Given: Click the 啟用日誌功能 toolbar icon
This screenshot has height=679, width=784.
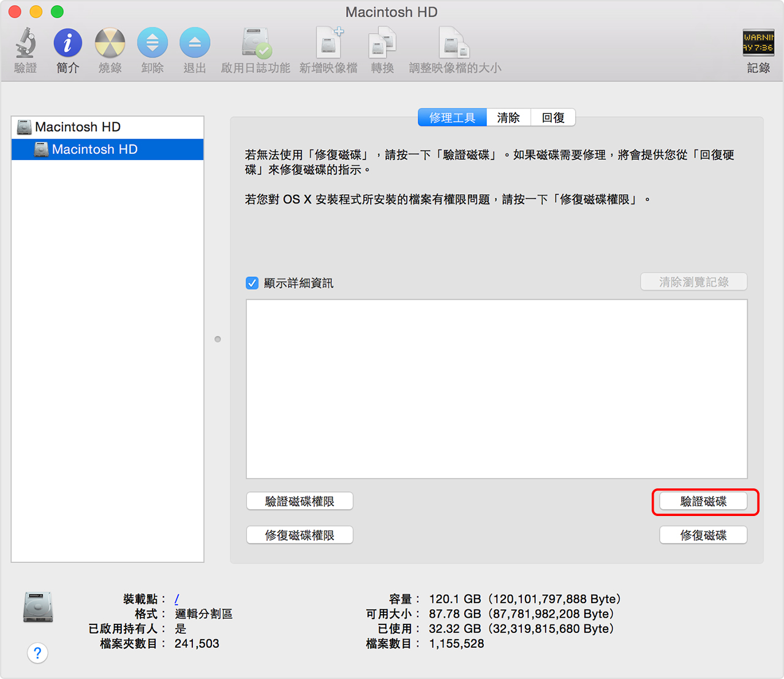Looking at the screenshot, I should tap(256, 43).
